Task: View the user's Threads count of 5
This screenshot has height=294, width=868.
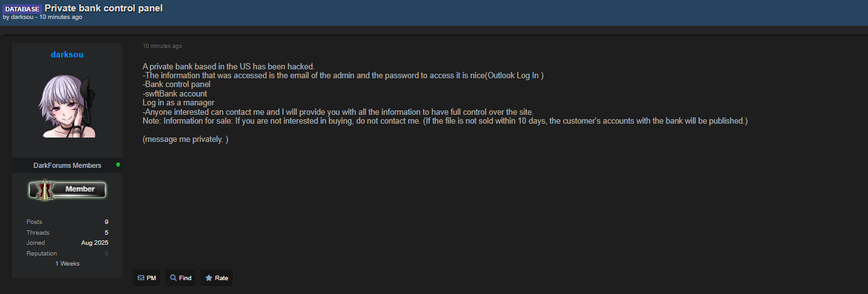Action: pos(106,233)
